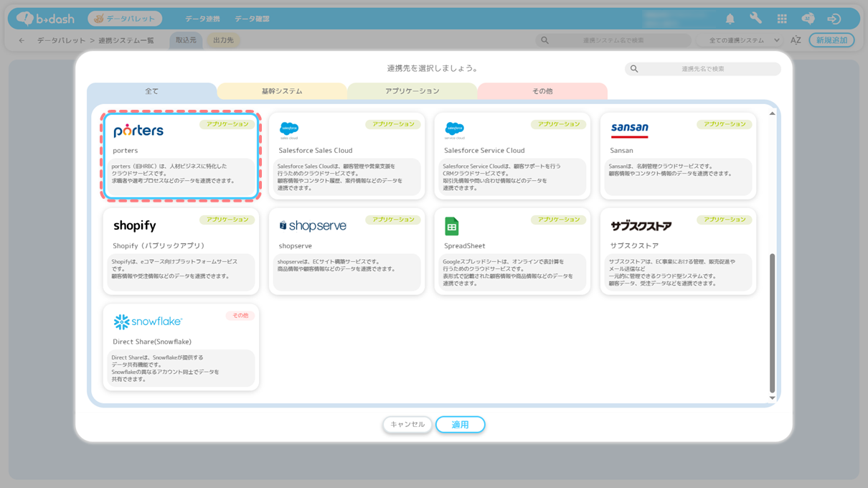
Task: Click the scrollbar up arrow
Action: pos(772,113)
